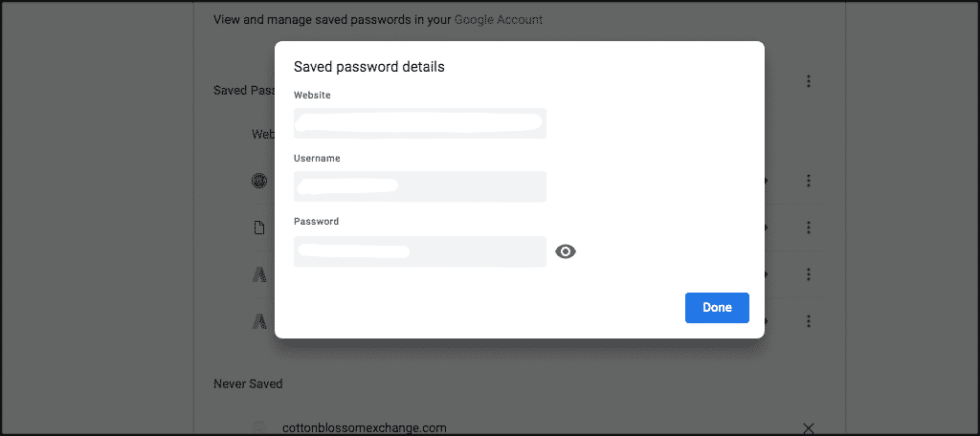980x436 pixels.
Task: Open the Saved Passwords header three-dot menu
Action: (x=809, y=82)
